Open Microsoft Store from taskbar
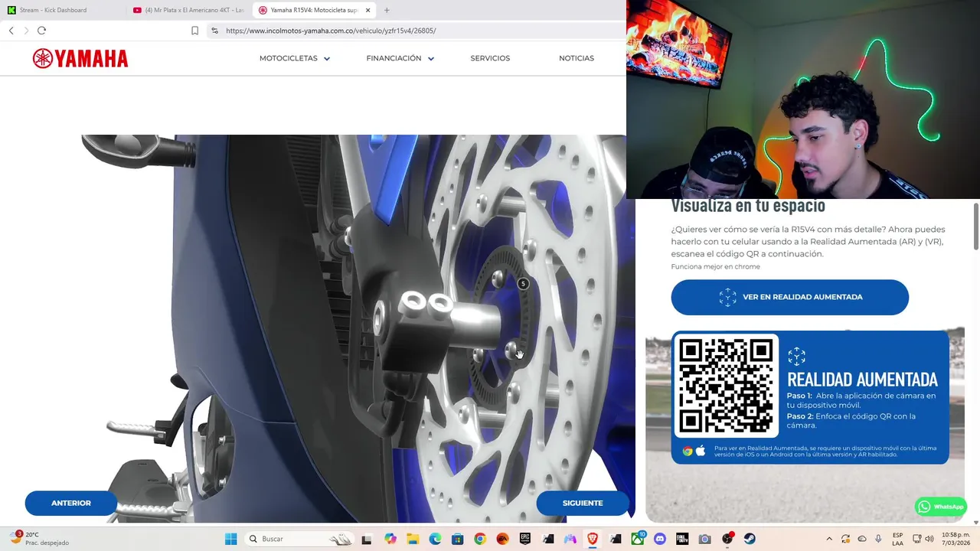This screenshot has height=551, width=980. pos(457,539)
